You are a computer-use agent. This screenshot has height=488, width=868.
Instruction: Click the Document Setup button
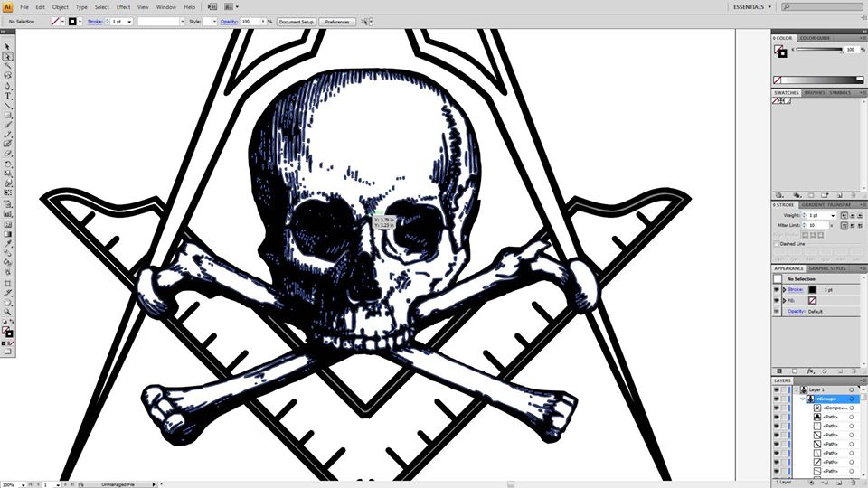pyautogui.click(x=297, y=22)
